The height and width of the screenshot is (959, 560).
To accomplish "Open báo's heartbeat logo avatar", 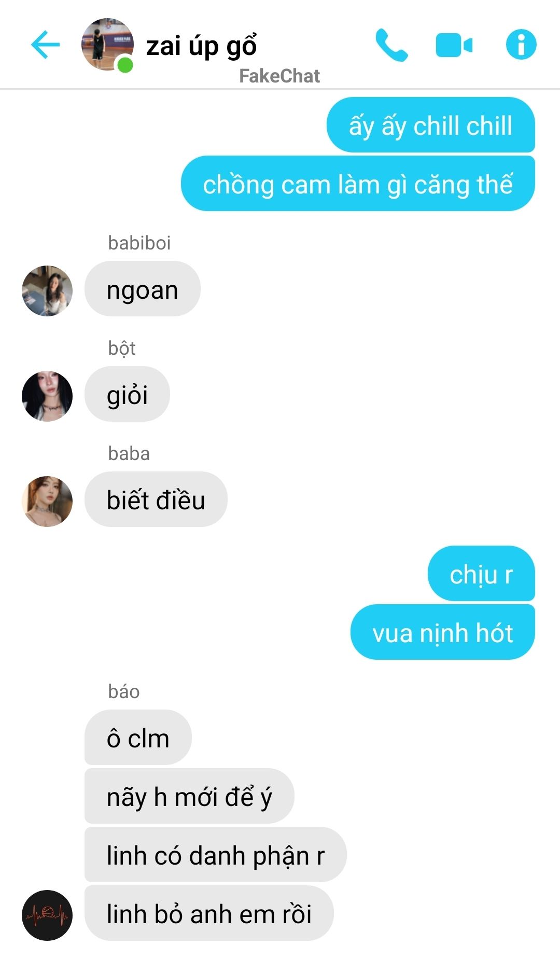I will pyautogui.click(x=47, y=915).
